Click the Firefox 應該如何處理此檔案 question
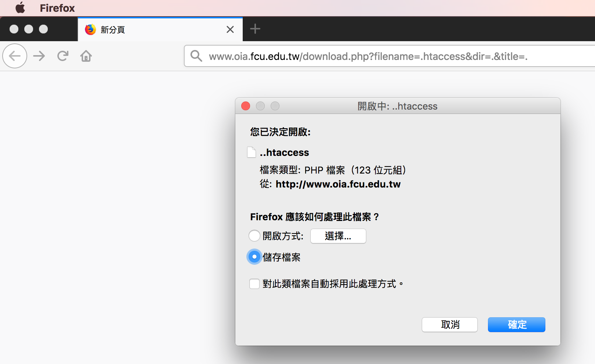This screenshot has height=364, width=595. click(314, 217)
